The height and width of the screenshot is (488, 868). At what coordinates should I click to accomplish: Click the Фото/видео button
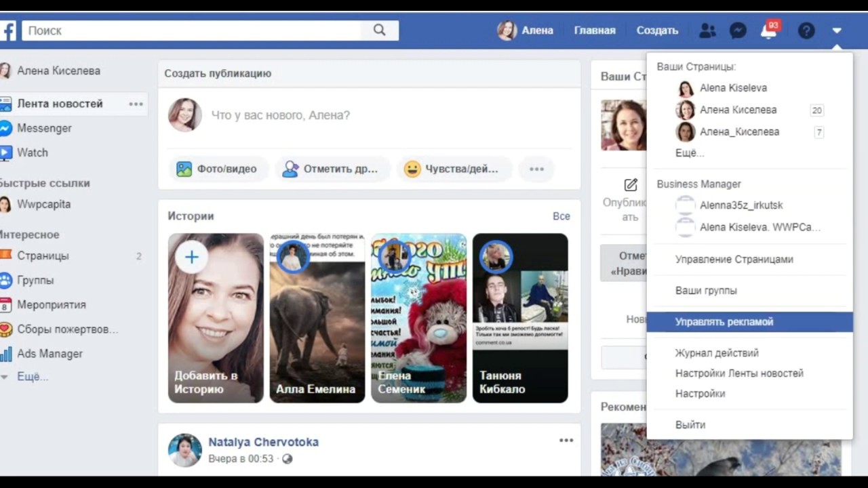[x=218, y=169]
